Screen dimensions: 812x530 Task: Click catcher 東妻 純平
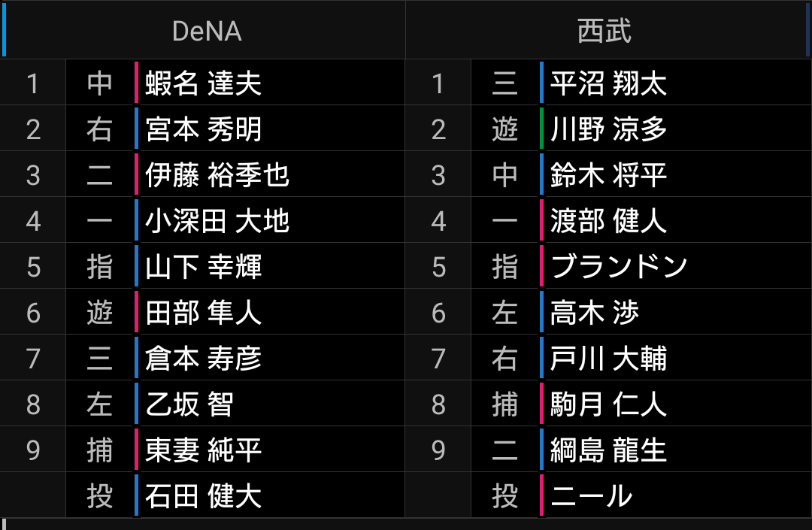click(x=204, y=450)
